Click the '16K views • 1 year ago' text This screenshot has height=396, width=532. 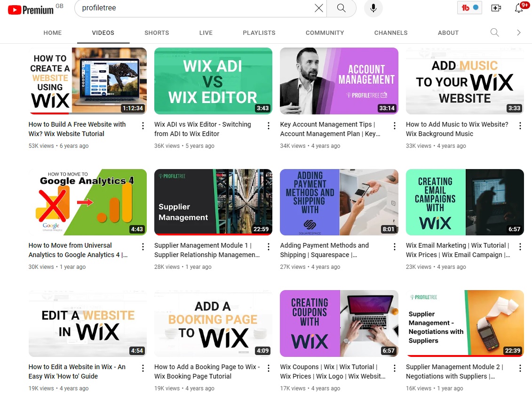[434, 388]
